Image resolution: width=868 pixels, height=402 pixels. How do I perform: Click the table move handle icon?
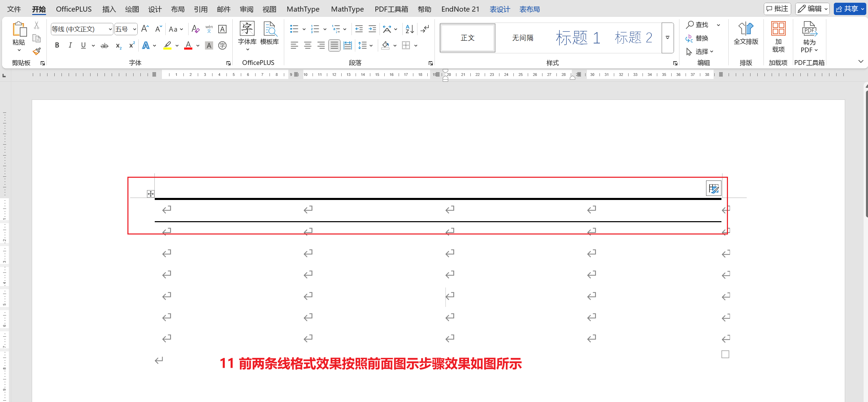(151, 194)
